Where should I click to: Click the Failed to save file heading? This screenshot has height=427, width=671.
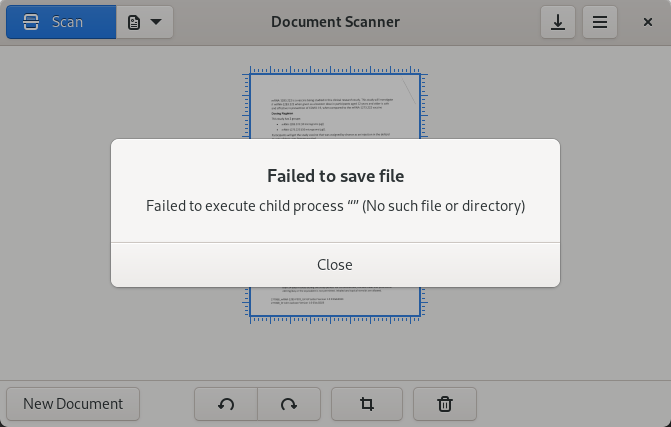pos(336,176)
